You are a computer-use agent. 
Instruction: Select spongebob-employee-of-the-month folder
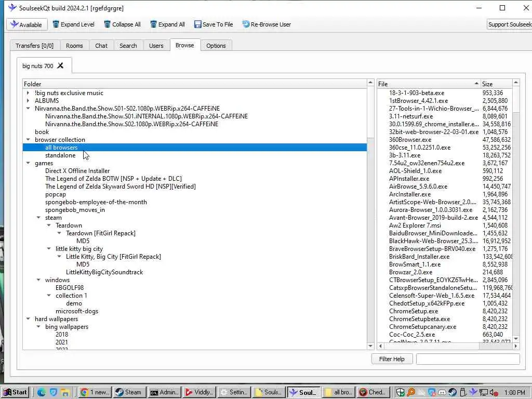point(96,202)
